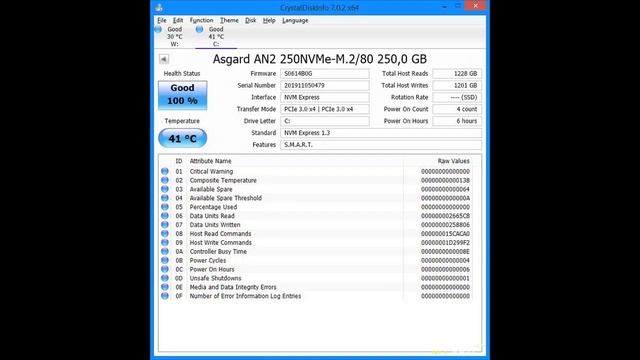This screenshot has width=640, height=360.
Task: Open the File menu
Action: click(162, 20)
